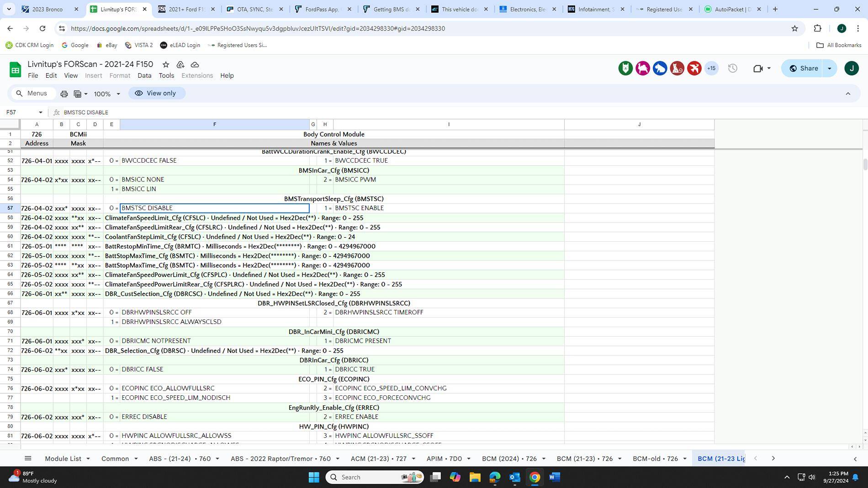
Task: Click the View only button
Action: [156, 94]
